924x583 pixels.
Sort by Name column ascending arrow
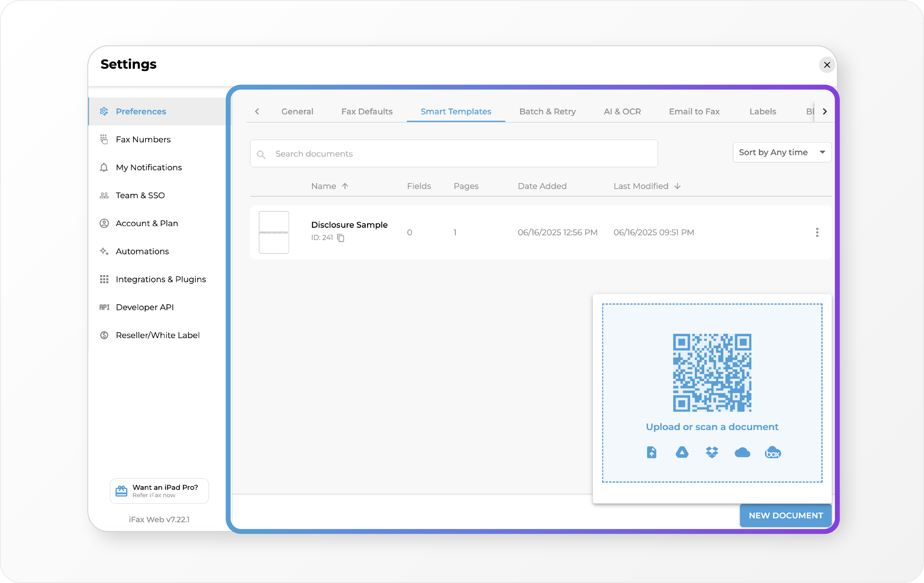click(x=345, y=186)
